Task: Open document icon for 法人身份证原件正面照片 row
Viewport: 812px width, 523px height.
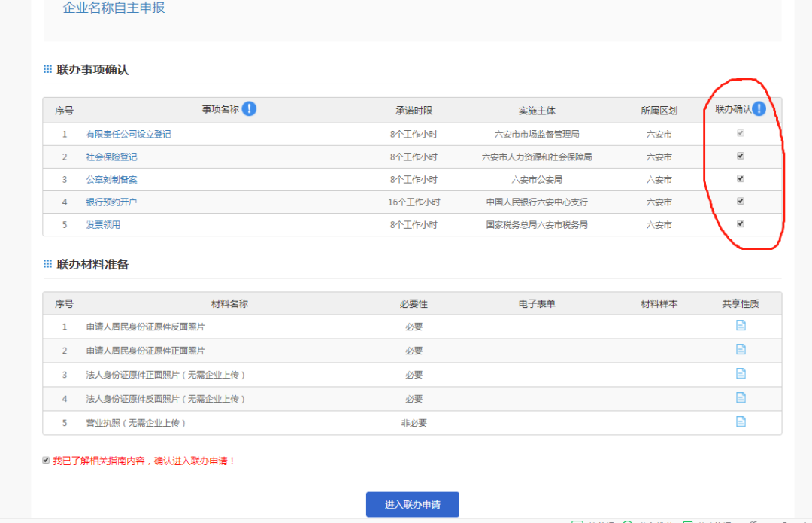Action: pyautogui.click(x=741, y=374)
